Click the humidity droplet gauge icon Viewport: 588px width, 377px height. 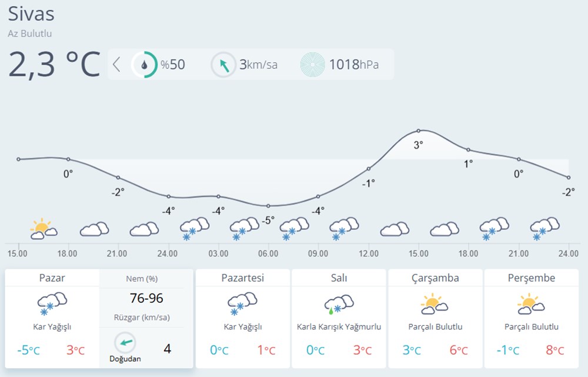[144, 64]
